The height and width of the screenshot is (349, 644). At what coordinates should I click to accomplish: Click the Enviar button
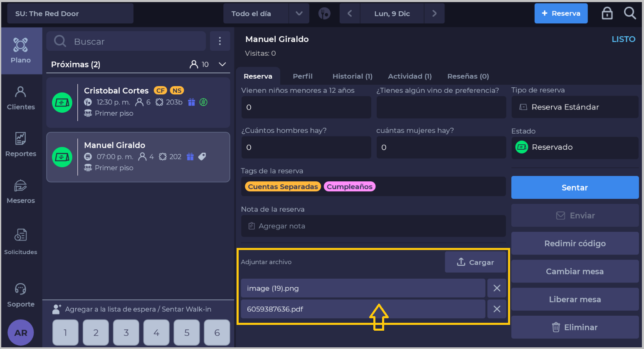click(x=575, y=215)
